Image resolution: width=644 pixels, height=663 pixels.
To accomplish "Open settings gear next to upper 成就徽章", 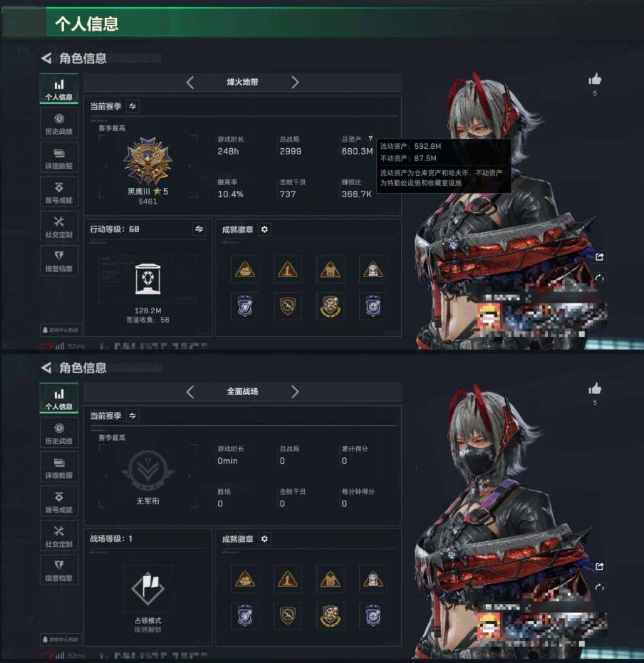I will (264, 229).
